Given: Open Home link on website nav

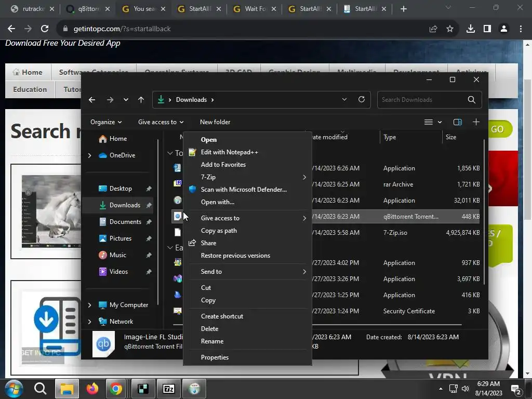Looking at the screenshot, I should (28, 72).
